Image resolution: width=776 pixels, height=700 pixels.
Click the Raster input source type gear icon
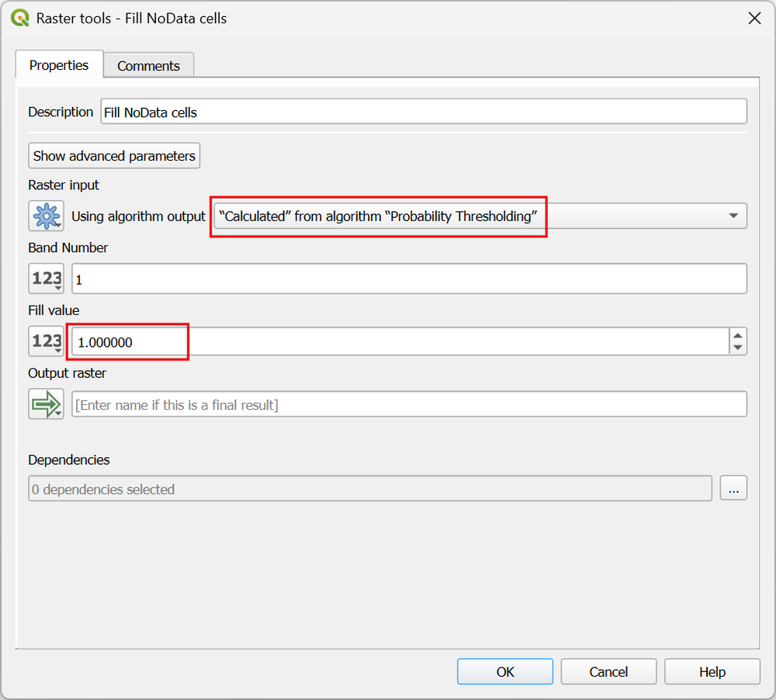(46, 216)
